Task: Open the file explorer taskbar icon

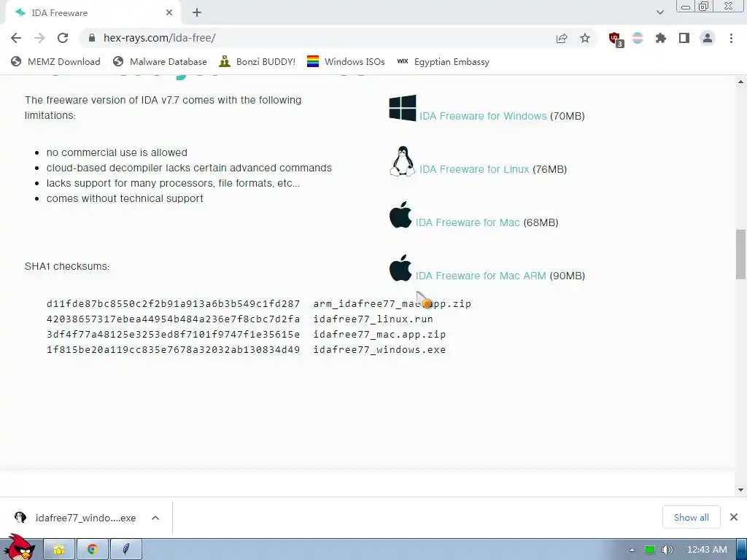Action: click(x=59, y=550)
